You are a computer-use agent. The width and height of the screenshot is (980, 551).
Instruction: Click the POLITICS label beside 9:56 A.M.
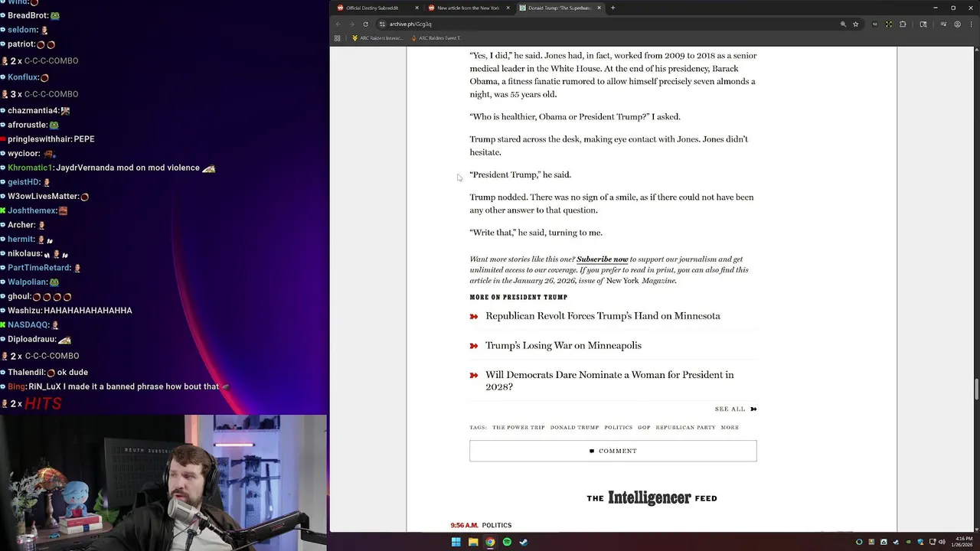(496, 526)
